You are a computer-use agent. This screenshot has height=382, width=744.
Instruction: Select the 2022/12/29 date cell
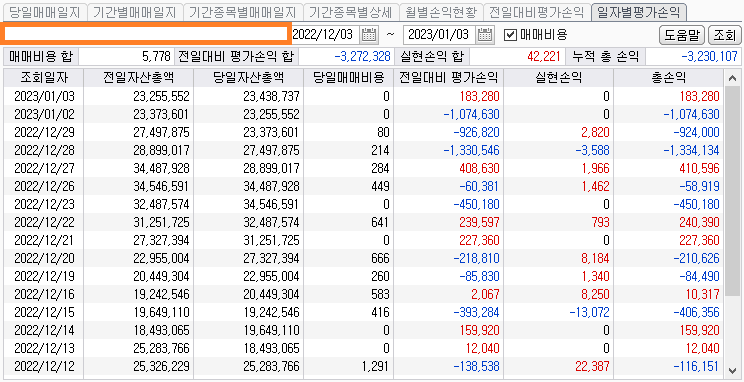44,132
